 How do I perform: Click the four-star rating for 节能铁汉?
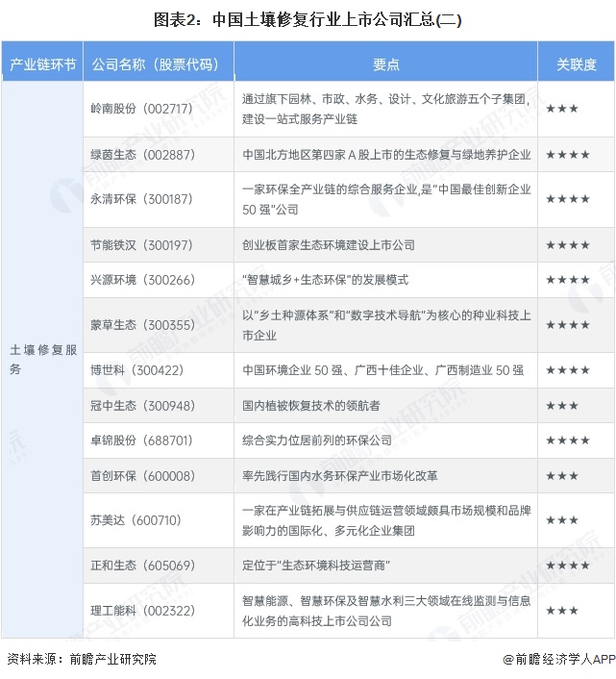[568, 245]
